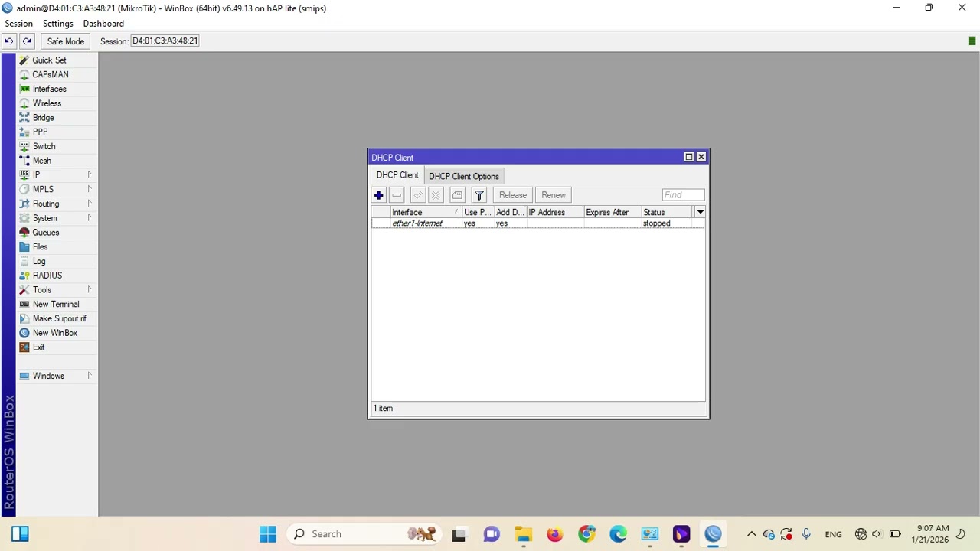Viewport: 980px width, 551px height.
Task: Expand the MPLS submenu
Action: pos(57,189)
